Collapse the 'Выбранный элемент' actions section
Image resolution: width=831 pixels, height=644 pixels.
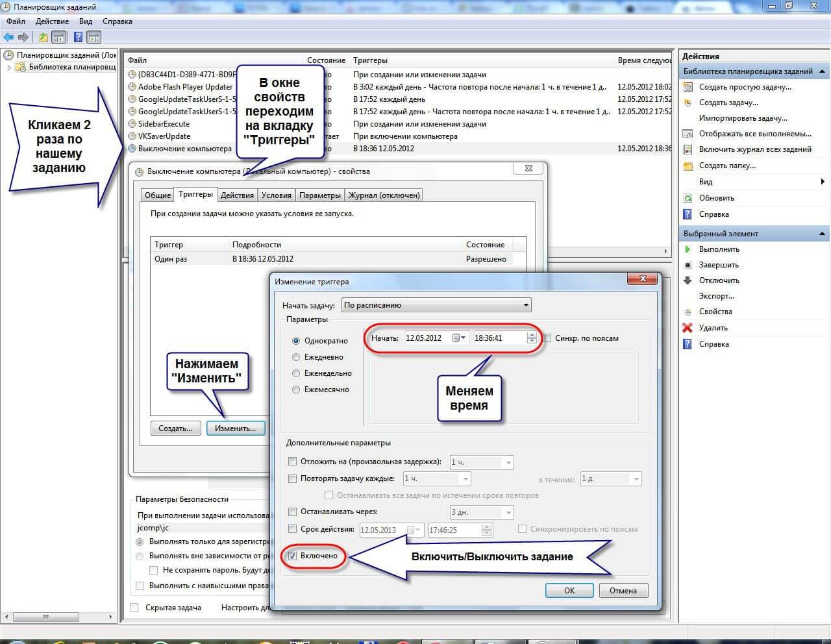point(823,234)
